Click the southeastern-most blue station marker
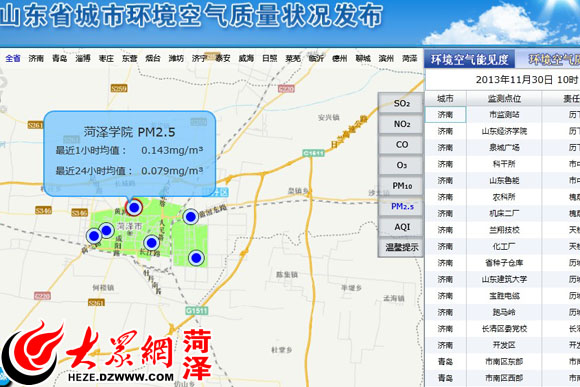Image resolution: width=580 pixels, height=387 pixels. click(196, 258)
